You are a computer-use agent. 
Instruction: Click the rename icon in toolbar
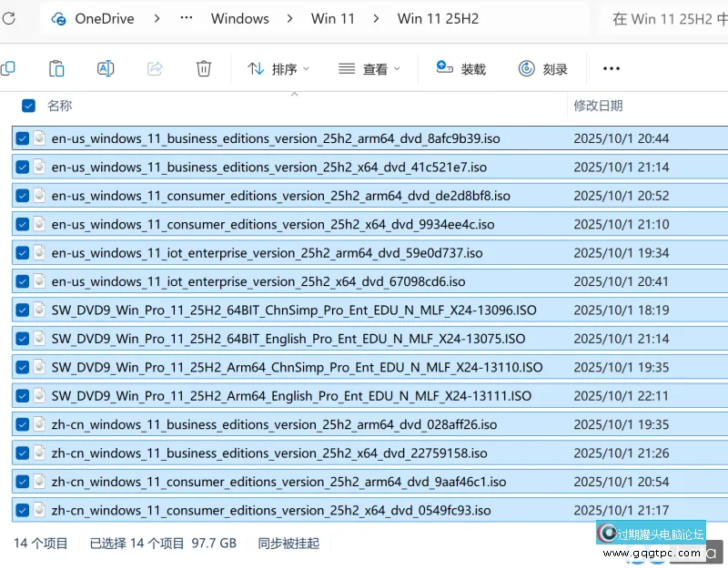(x=106, y=68)
